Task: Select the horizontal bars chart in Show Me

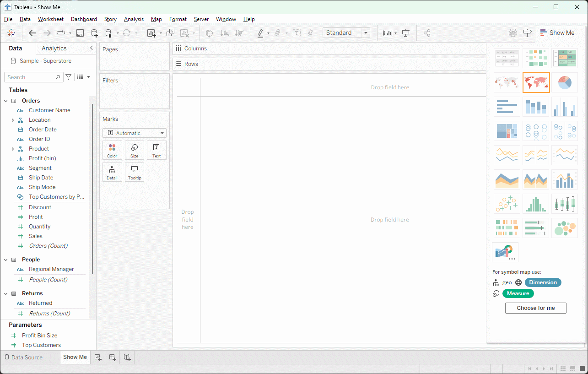Action: click(x=507, y=107)
